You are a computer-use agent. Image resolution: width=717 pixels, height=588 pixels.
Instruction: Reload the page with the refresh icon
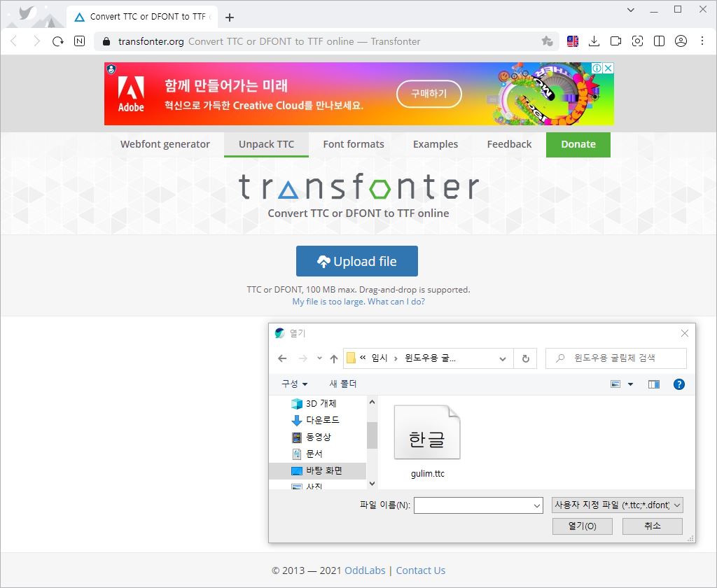[58, 41]
